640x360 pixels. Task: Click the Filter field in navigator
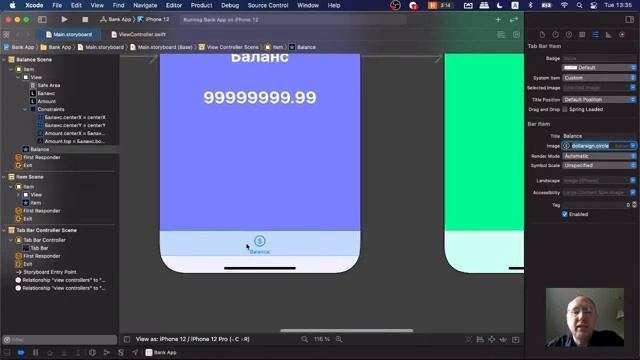[60, 340]
